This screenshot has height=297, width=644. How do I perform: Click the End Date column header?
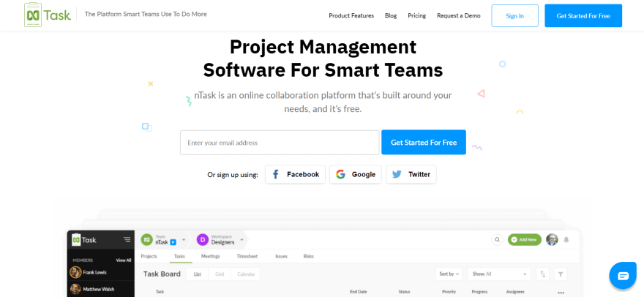coord(358,292)
